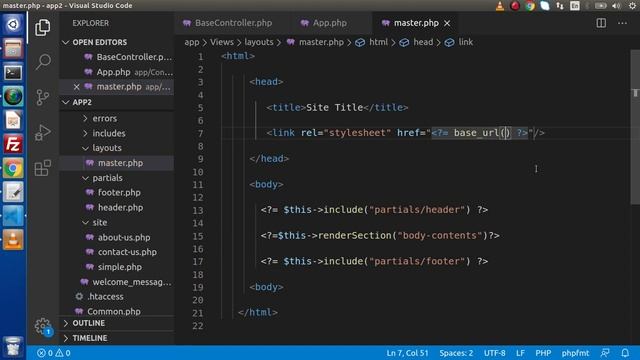Open the Run and Debug view
The width and height of the screenshot is (640, 360).
pyautogui.click(x=43, y=132)
